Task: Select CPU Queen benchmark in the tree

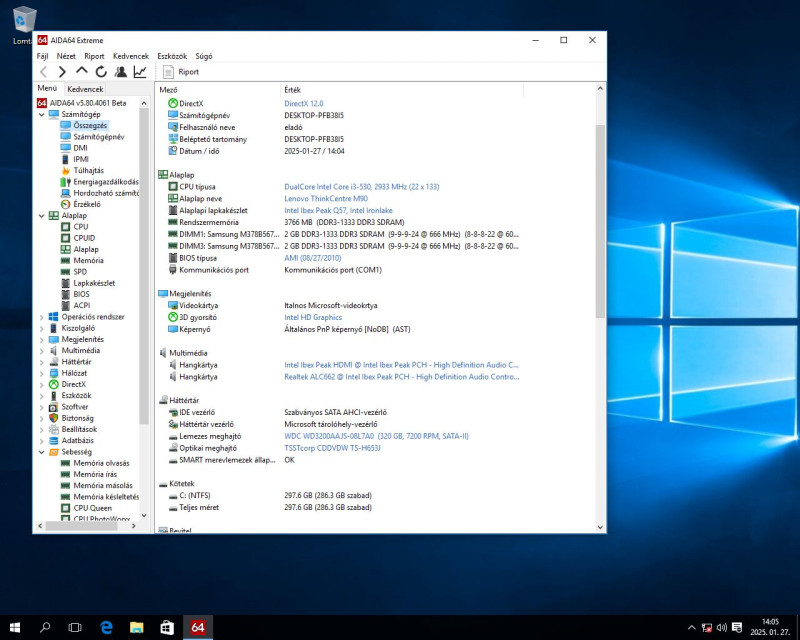Action: pyautogui.click(x=93, y=507)
